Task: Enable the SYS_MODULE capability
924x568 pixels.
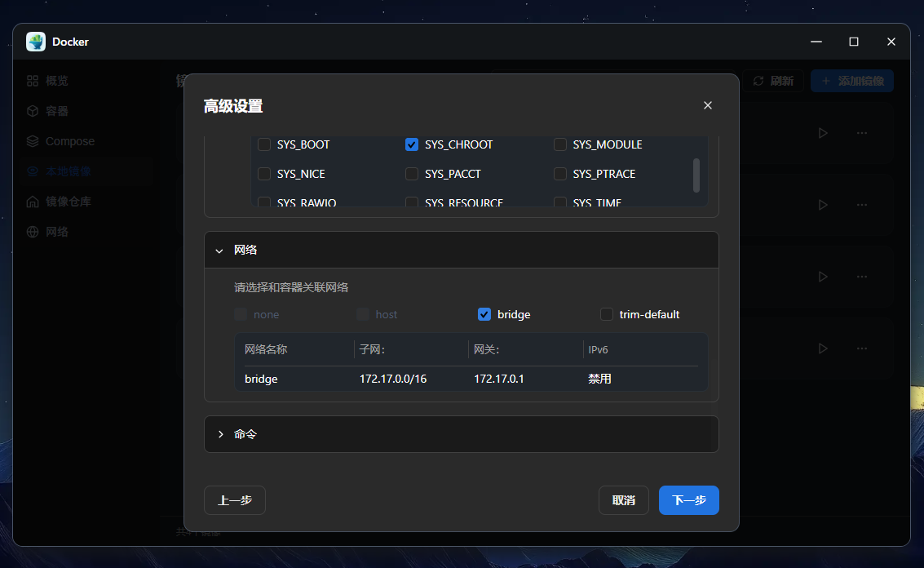Action: 559,144
